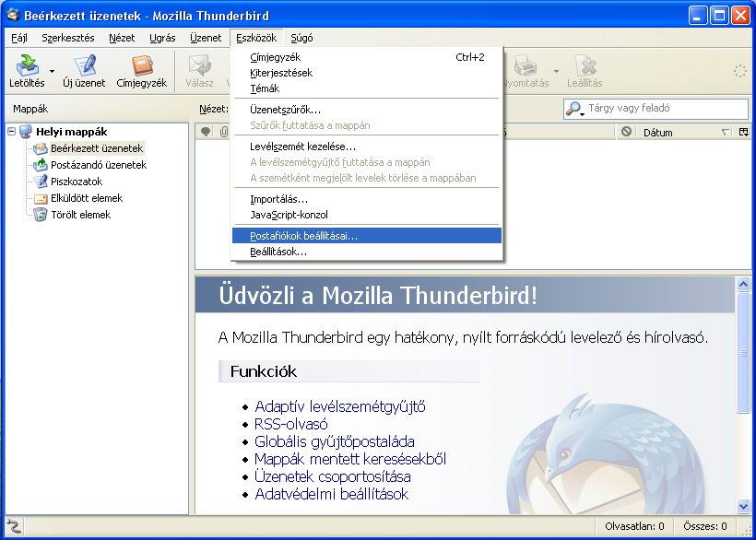Choose Címjegyzék from the Eszközök menu
Viewport: 756px width, 540px height.
(x=367, y=57)
